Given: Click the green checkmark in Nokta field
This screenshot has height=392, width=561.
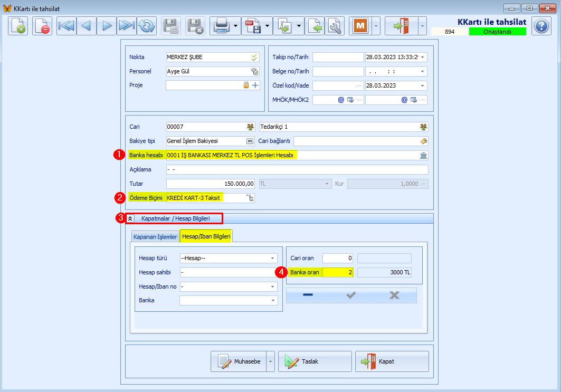Looking at the screenshot, I should 254,58.
